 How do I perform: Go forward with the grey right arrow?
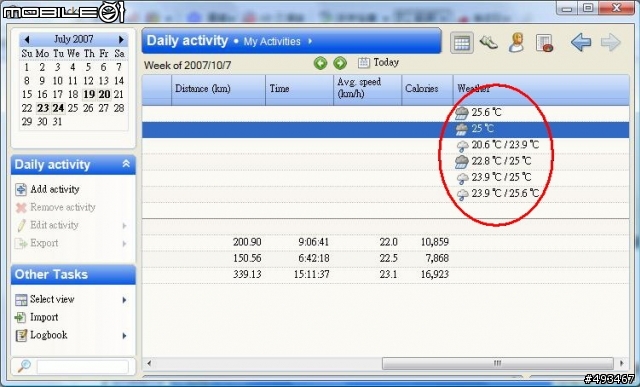611,42
